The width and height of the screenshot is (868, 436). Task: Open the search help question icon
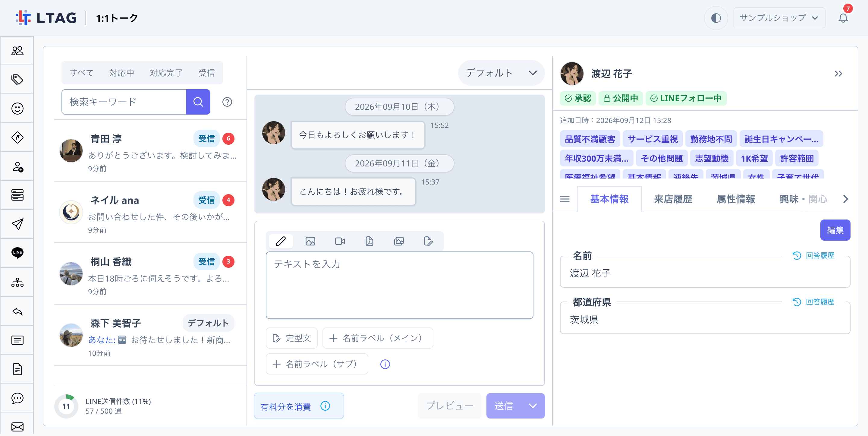coord(227,102)
